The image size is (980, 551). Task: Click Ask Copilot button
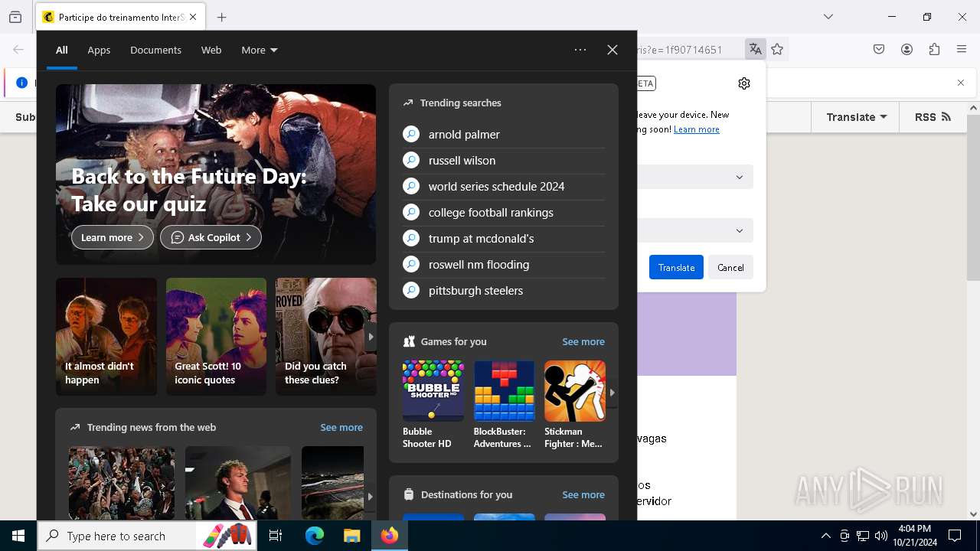(211, 237)
